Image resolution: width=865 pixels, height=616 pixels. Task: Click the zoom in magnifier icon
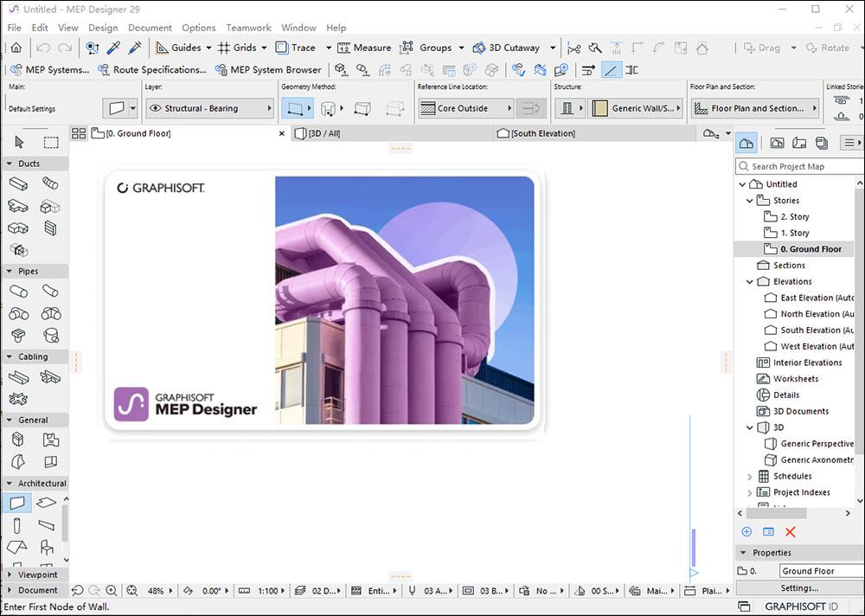click(112, 591)
